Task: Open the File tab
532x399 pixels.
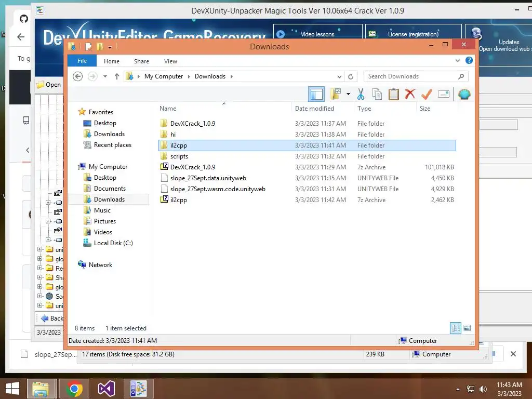Action: pyautogui.click(x=82, y=61)
